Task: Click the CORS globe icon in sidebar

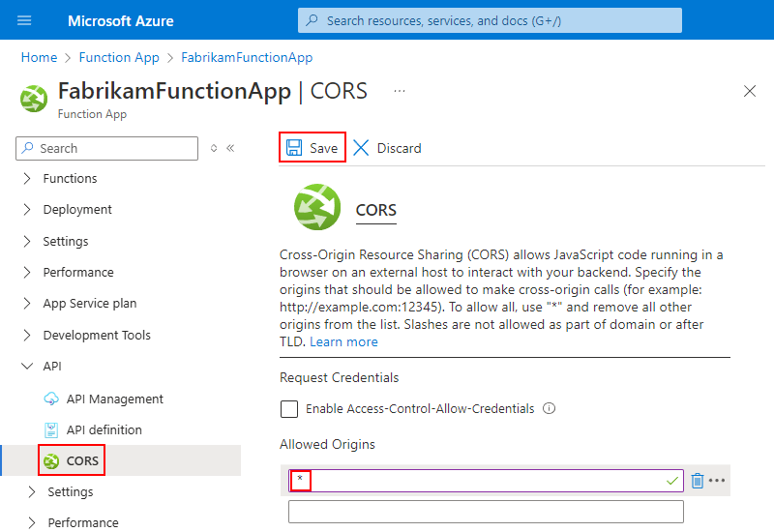Action: pos(51,461)
